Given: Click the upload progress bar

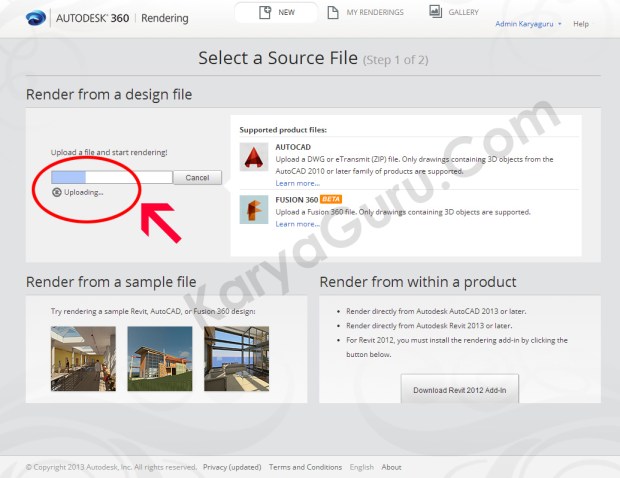Looking at the screenshot, I should pyautogui.click(x=112, y=177).
